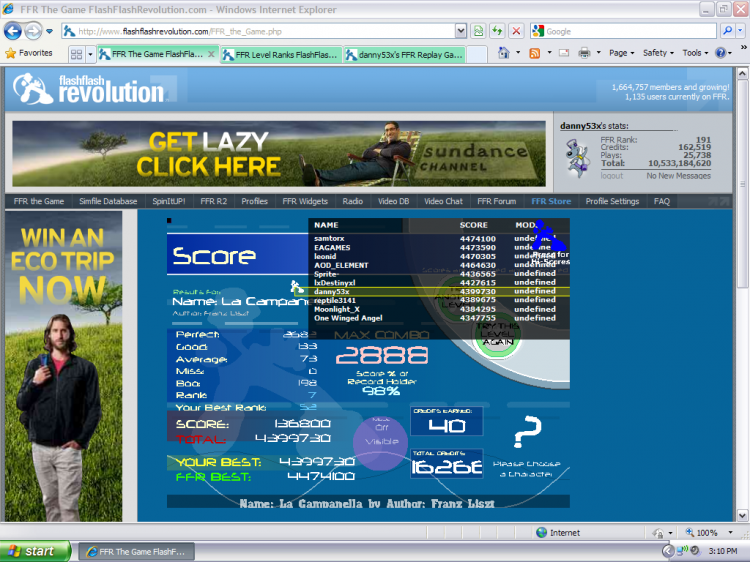Click the Refresh page icon
This screenshot has width=750, height=562.
pos(497,32)
